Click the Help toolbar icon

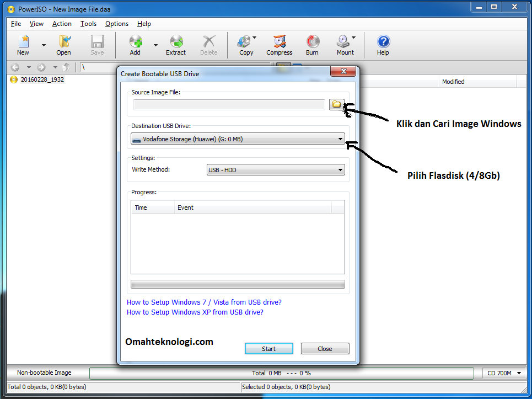[x=383, y=45]
